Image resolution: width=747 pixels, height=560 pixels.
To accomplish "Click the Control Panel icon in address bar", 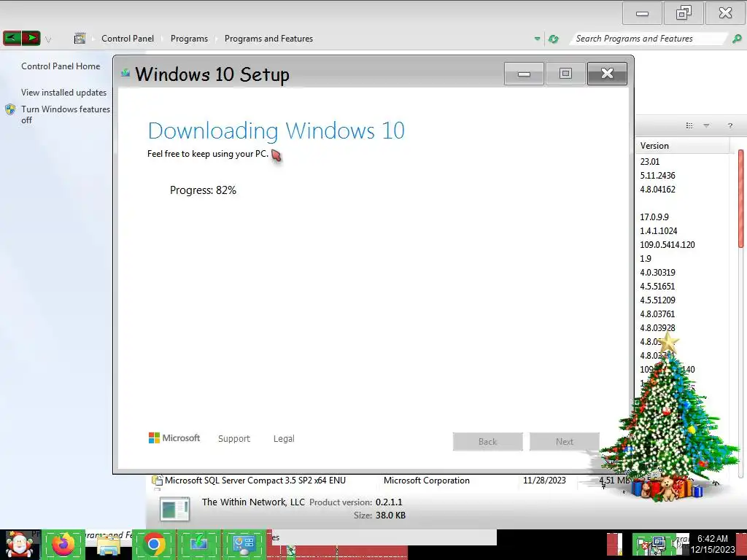I will coord(80,39).
